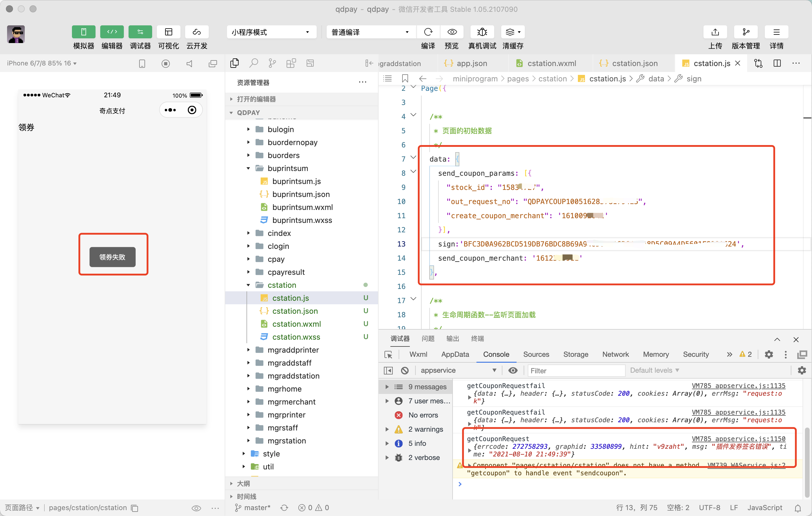
Task: Open the real device debugging icon
Action: click(481, 32)
